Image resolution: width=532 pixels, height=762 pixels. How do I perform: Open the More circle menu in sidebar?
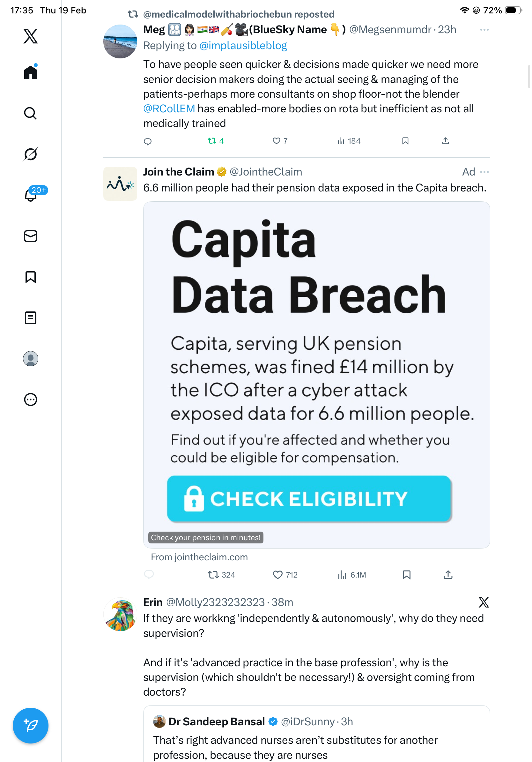click(31, 399)
